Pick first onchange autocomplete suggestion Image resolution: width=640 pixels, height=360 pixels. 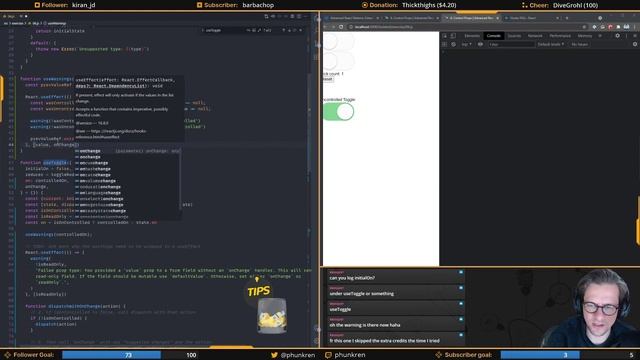[127, 151]
